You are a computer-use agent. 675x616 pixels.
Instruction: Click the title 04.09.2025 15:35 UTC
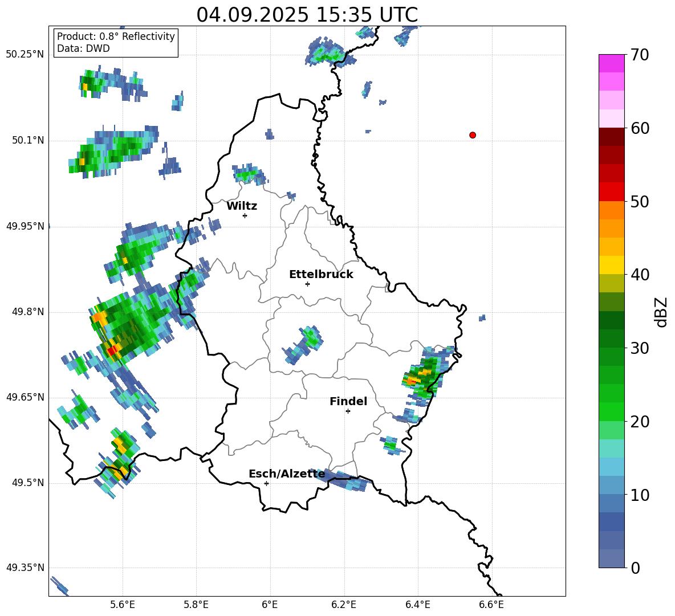coord(307,15)
